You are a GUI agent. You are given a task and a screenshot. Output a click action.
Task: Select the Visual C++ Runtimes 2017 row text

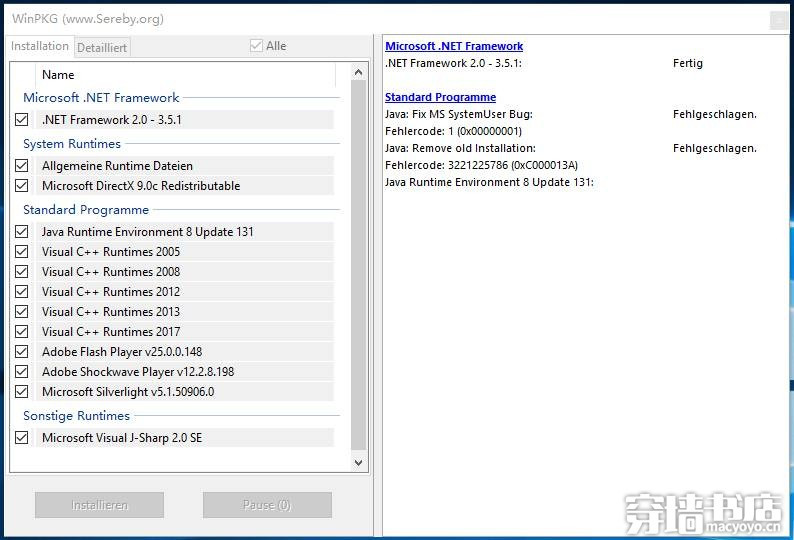(111, 332)
